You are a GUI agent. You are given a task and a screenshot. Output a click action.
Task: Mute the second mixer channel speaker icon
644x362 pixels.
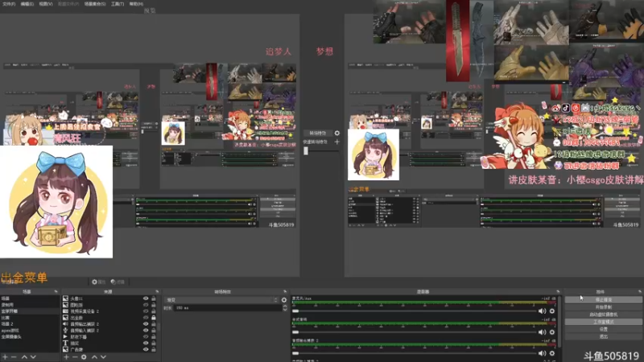[542, 332]
